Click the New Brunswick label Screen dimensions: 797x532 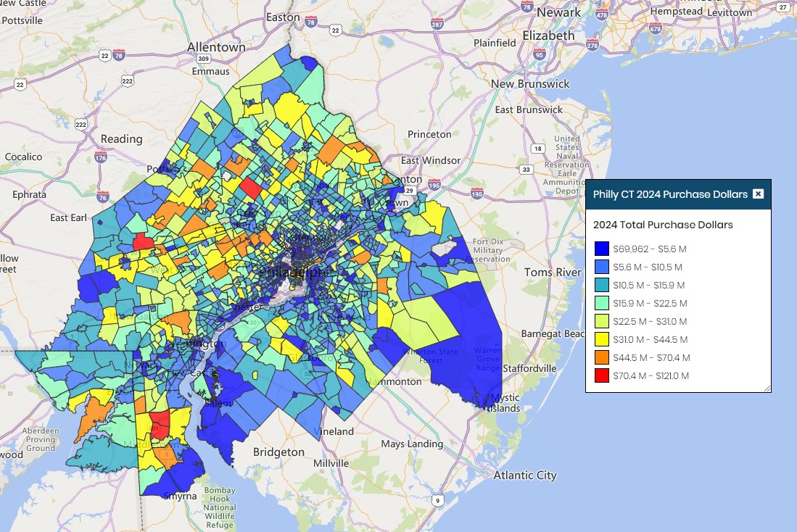click(530, 84)
